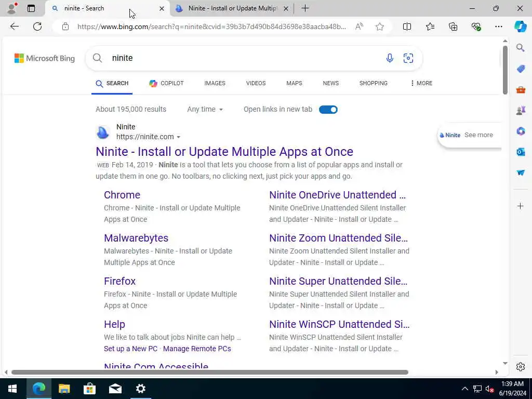Open Ninite Super Unattended link

click(x=338, y=281)
